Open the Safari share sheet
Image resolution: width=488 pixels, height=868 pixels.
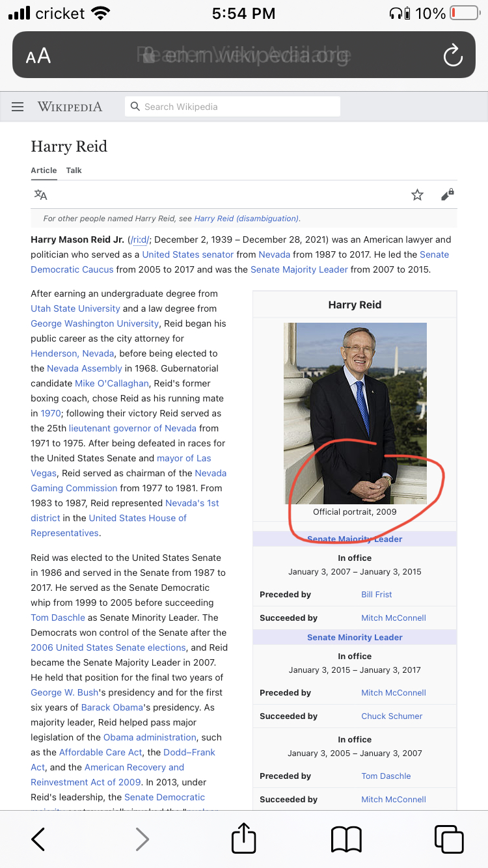tap(244, 837)
